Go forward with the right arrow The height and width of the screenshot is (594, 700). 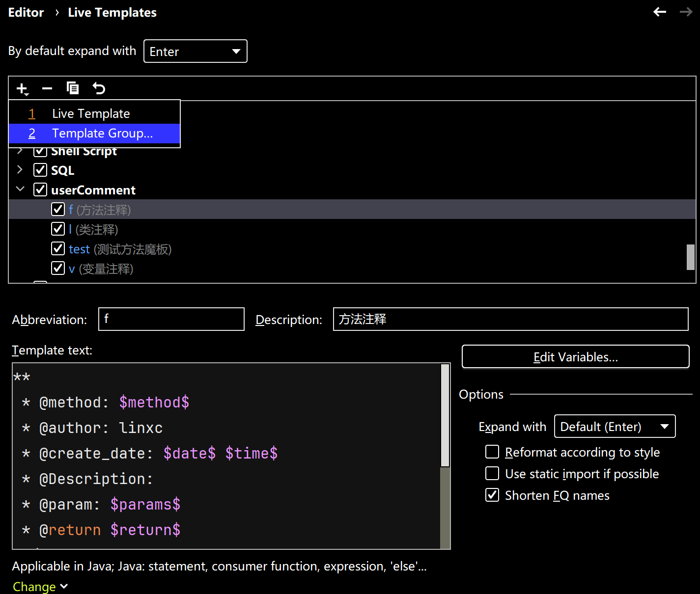coord(686,12)
